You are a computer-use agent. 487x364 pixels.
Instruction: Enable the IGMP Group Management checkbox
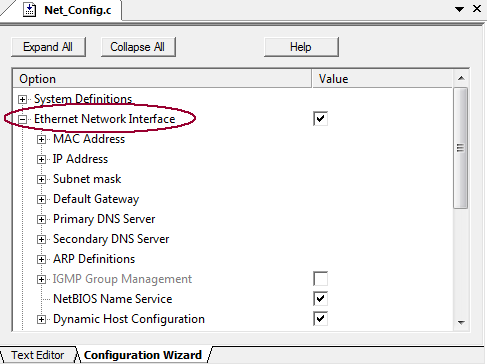pos(320,279)
